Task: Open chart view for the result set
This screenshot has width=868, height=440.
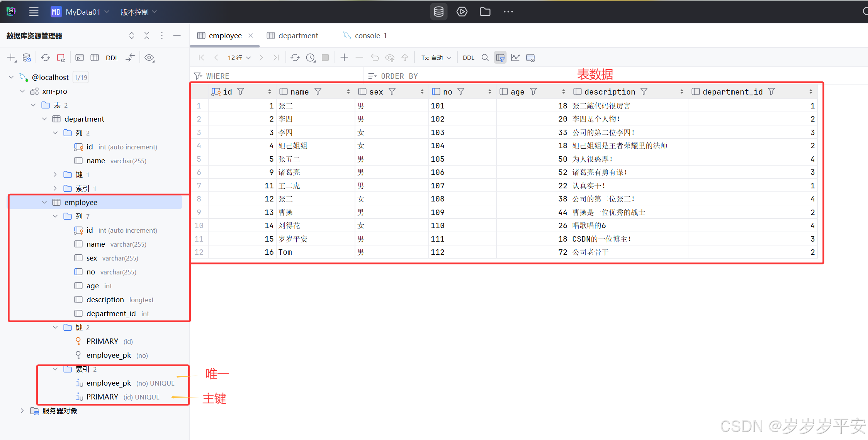Action: pos(515,57)
